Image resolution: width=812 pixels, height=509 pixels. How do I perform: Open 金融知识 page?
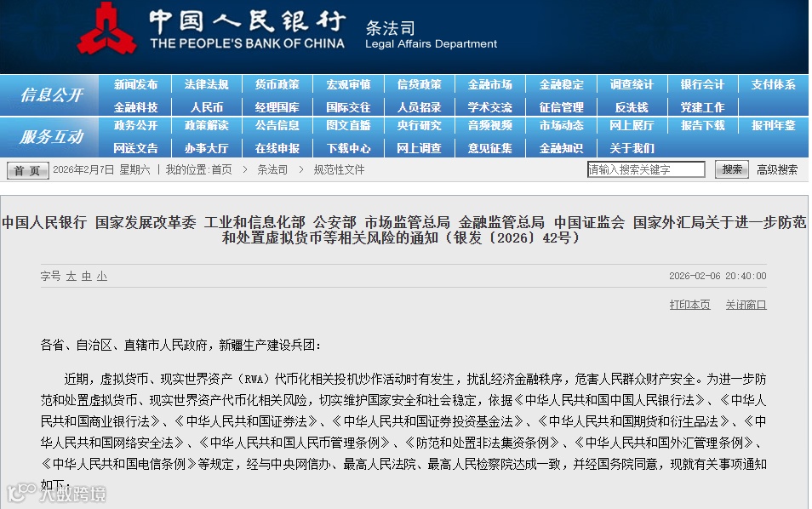(562, 148)
